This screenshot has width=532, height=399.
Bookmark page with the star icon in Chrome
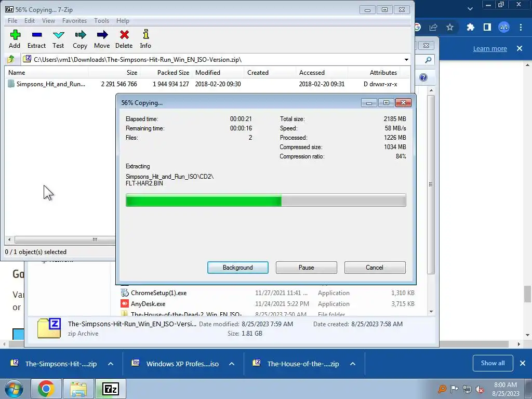(x=450, y=27)
